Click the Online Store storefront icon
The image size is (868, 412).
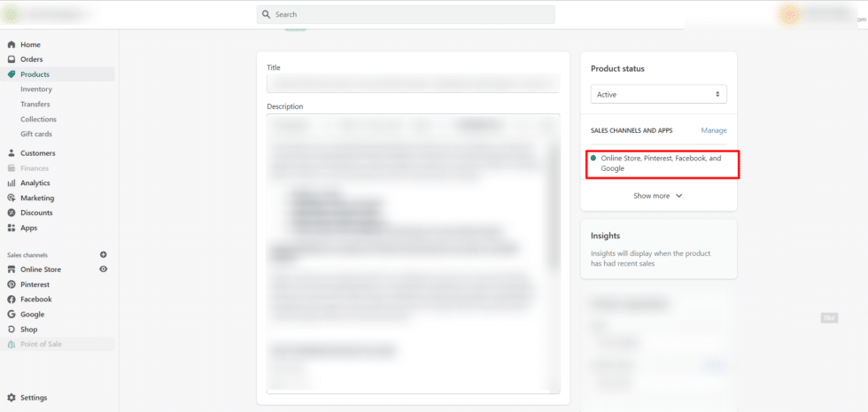(x=11, y=269)
